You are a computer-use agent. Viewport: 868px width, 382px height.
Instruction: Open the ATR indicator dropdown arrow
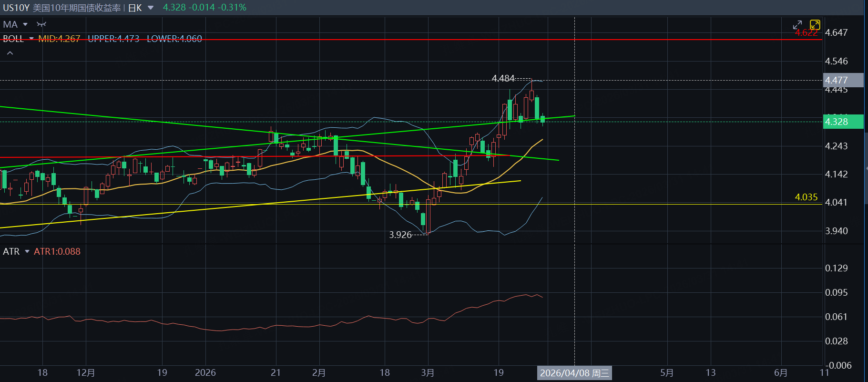click(x=27, y=251)
